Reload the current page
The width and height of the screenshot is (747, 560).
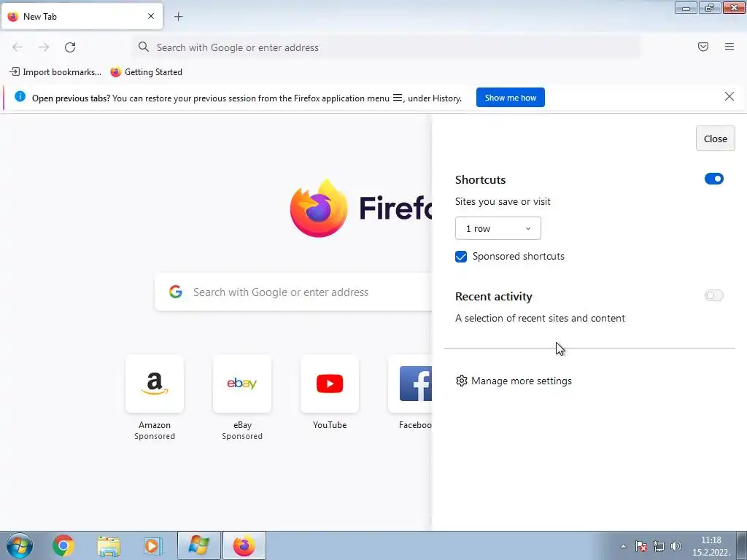click(70, 47)
